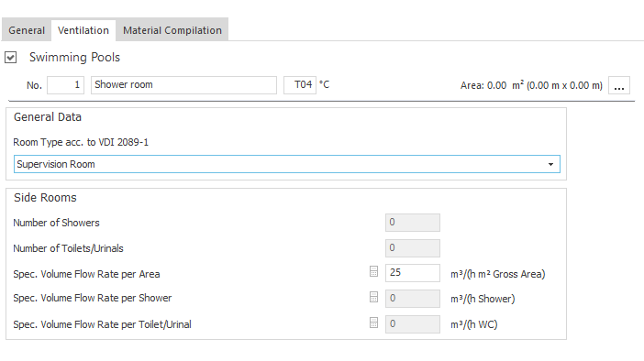Open calculator for Volume Flow Rate per Area
Screen dimensions: 644x361
(x=373, y=271)
